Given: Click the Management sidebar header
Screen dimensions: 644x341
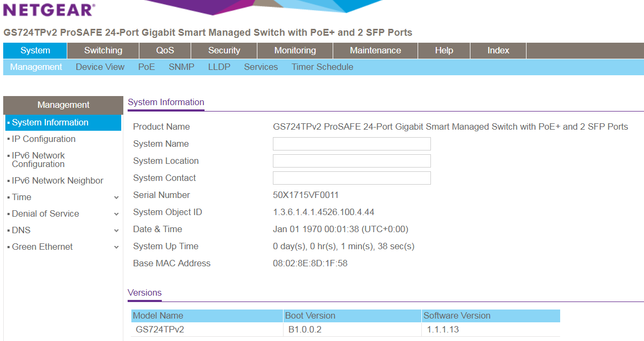Looking at the screenshot, I should tap(63, 105).
